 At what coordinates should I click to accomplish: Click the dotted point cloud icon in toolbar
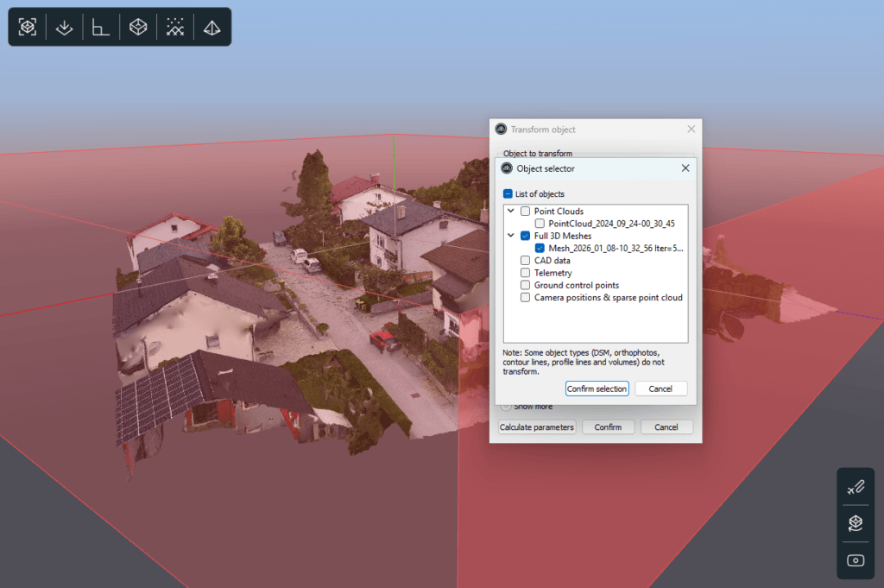[x=175, y=28]
